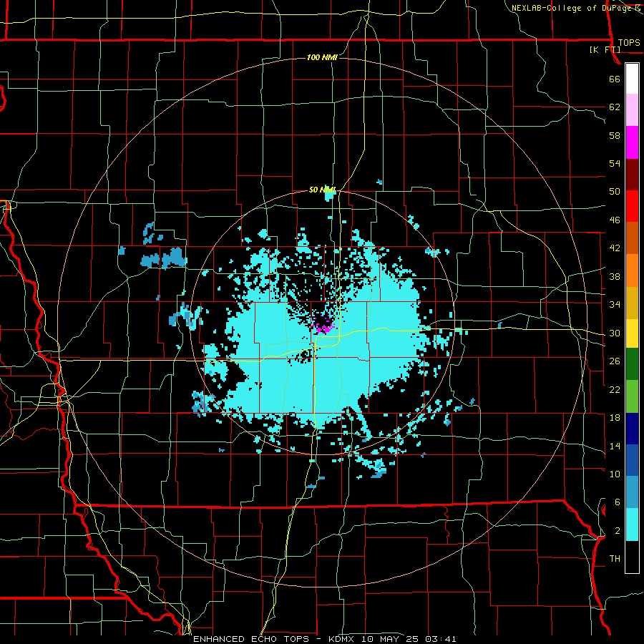This screenshot has height=644, width=644.
Task: Click the dark green legend swatch
Action: pyautogui.click(x=632, y=364)
